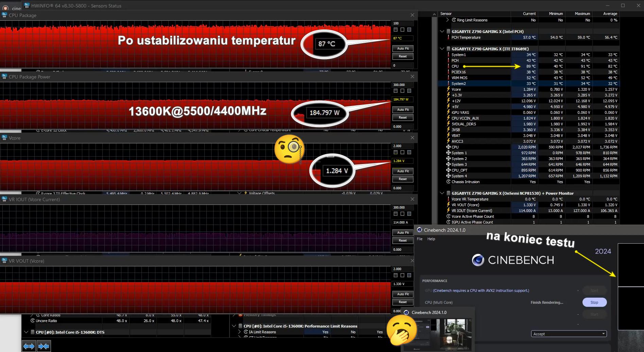644x352 pixels.
Task: Expand the Ring Limit Reasons row
Action: 447,20
